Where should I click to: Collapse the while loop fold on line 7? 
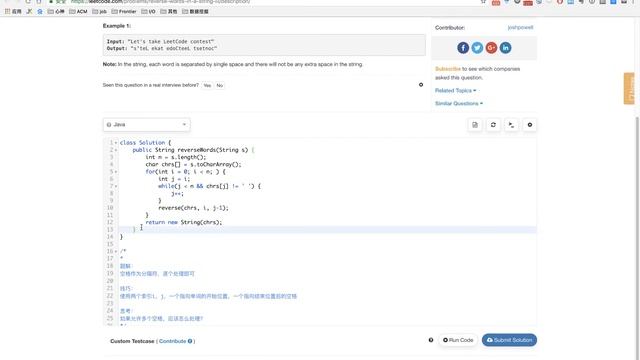point(116,186)
